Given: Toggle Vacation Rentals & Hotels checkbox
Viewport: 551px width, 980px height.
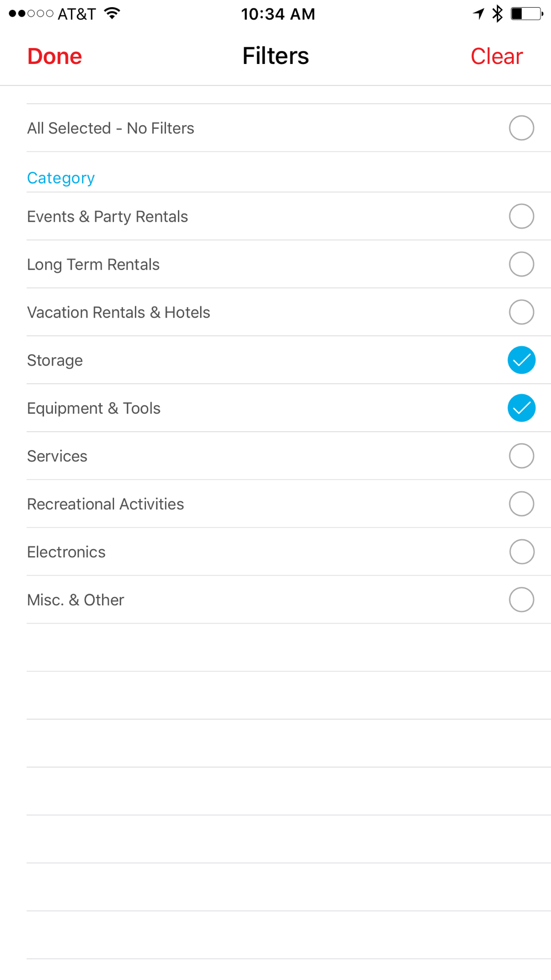Looking at the screenshot, I should coord(521,312).
